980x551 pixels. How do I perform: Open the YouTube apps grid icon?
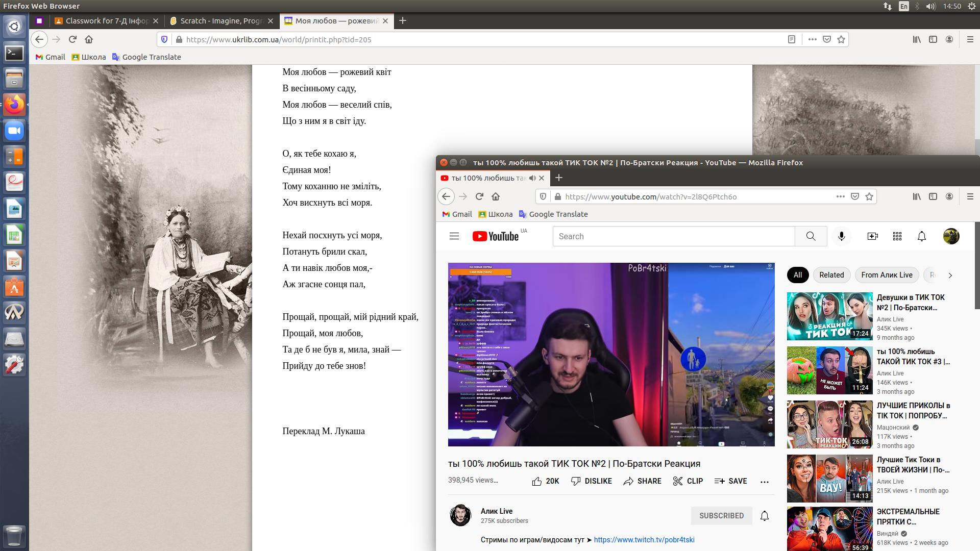pos(897,236)
